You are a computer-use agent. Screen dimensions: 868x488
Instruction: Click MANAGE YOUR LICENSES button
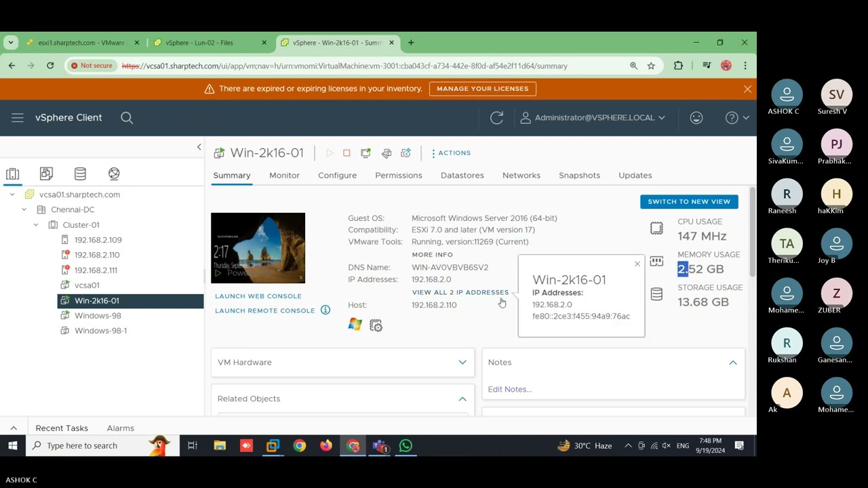[x=482, y=89]
